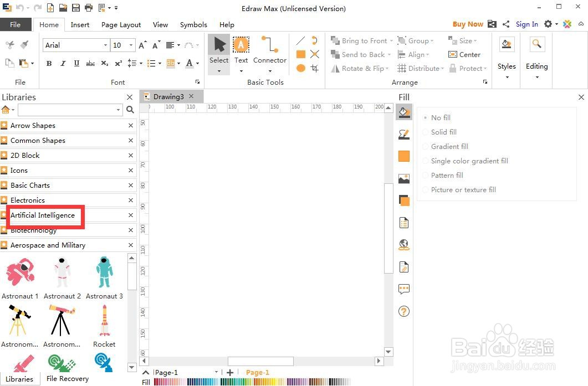588x386 pixels.
Task: Pick a red swatch in color bar
Action: [x=158, y=382]
